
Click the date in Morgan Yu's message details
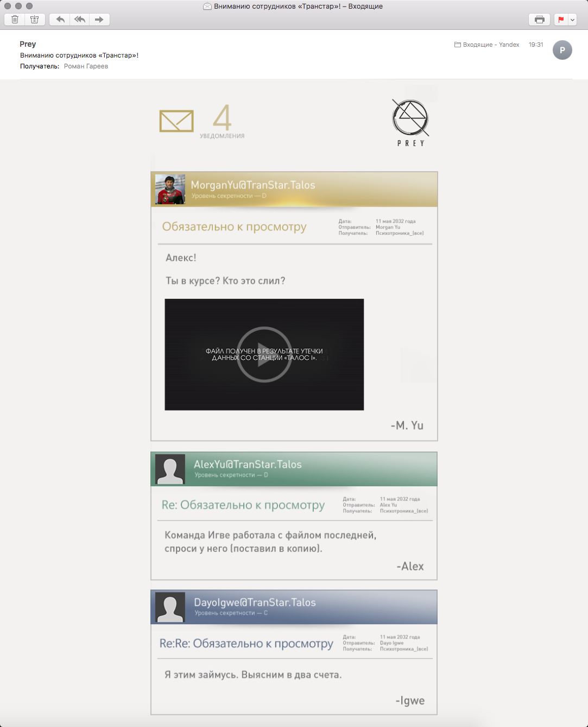point(396,221)
